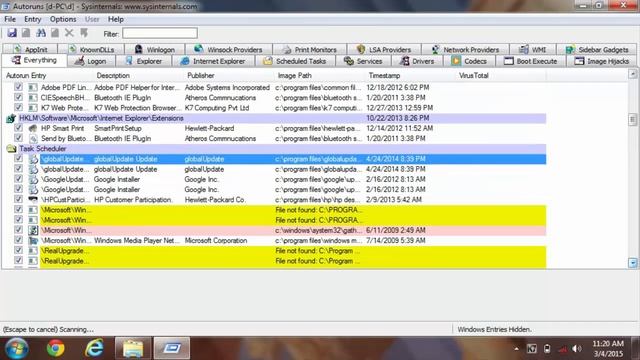Sort by Image Path column header
Screen dimensions: 640x360
(x=320, y=76)
